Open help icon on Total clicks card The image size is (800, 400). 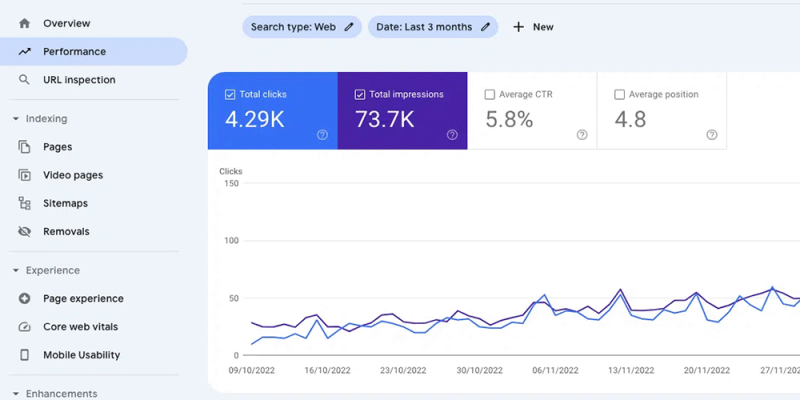322,135
